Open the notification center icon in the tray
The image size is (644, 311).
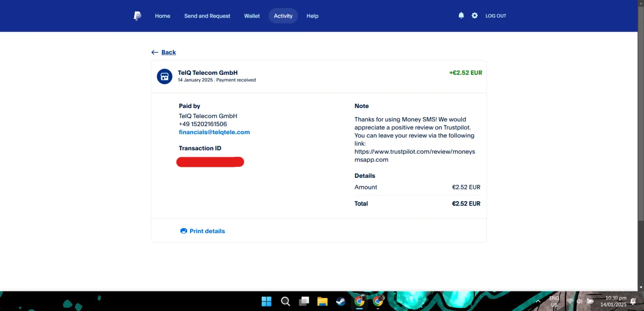point(633,301)
